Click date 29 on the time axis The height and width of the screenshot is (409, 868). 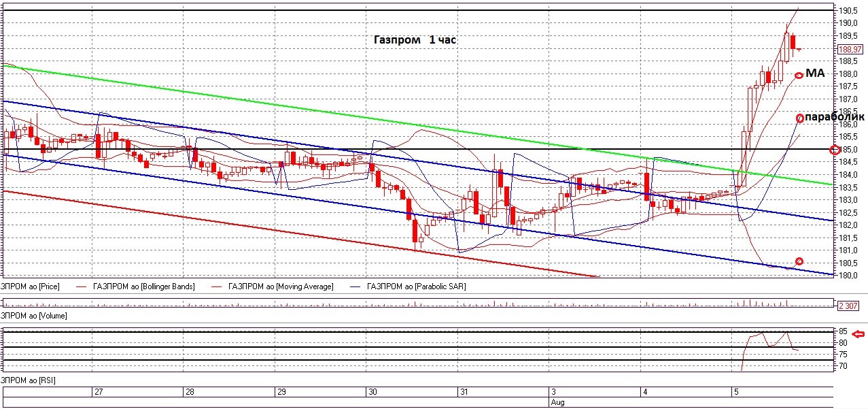[281, 393]
